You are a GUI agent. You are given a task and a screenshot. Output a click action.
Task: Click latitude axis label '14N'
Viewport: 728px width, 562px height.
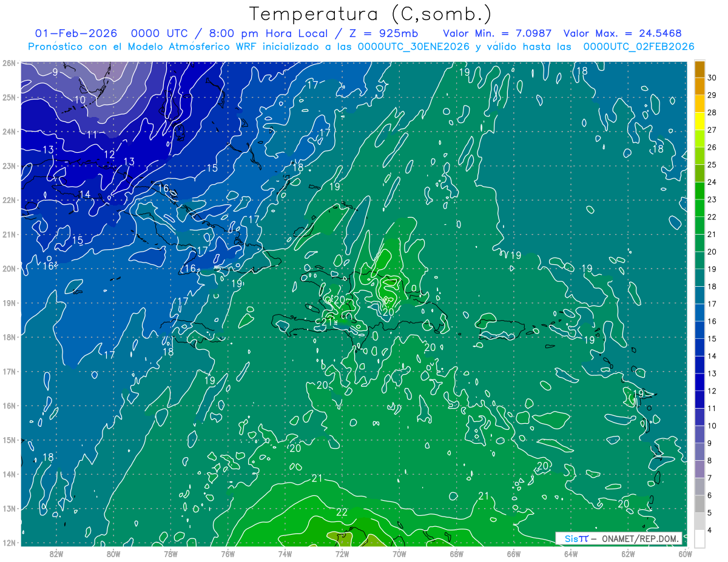(x=8, y=474)
